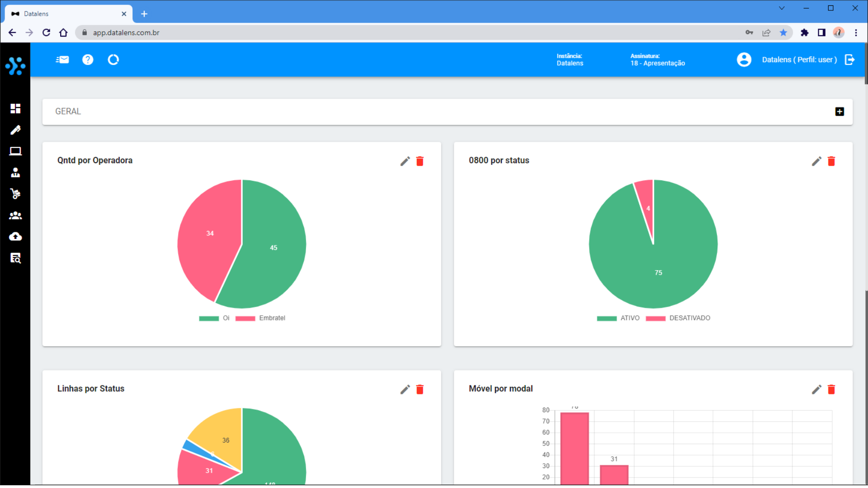Viewport: 868px width, 488px height.
Task: Click the laptop device sidebar icon
Action: (15, 151)
